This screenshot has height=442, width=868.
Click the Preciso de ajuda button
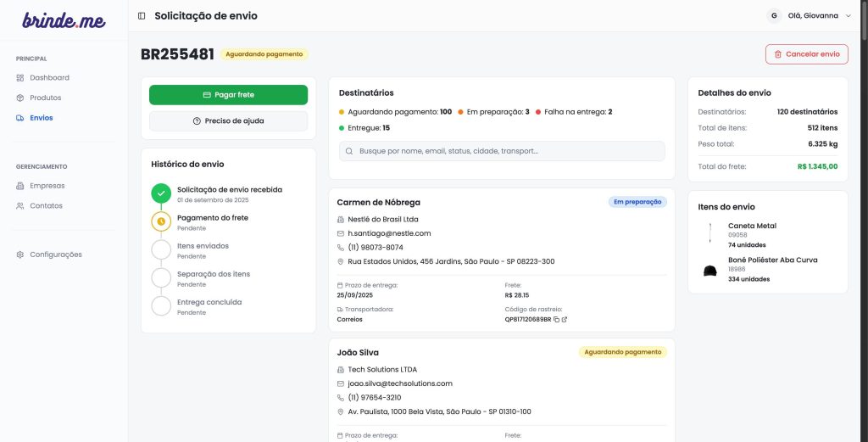pos(228,121)
